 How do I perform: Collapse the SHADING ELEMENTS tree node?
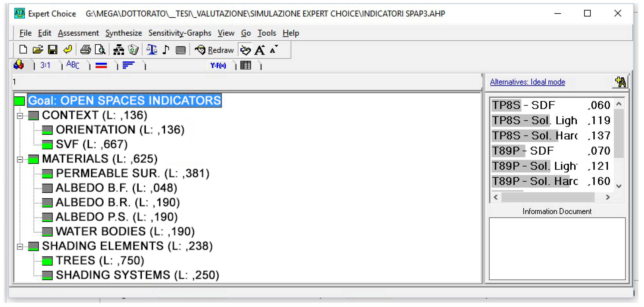(x=20, y=247)
